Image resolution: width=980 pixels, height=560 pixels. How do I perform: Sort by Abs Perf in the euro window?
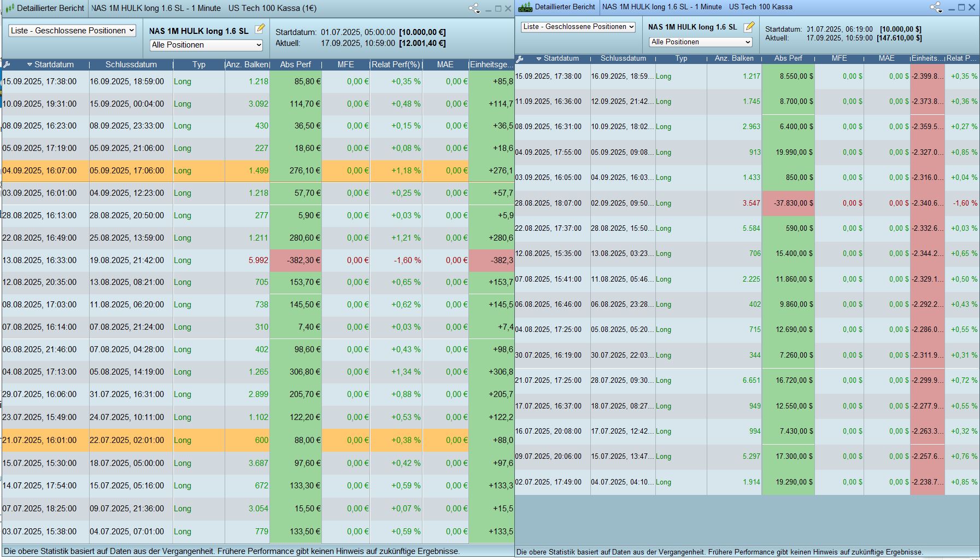295,65
